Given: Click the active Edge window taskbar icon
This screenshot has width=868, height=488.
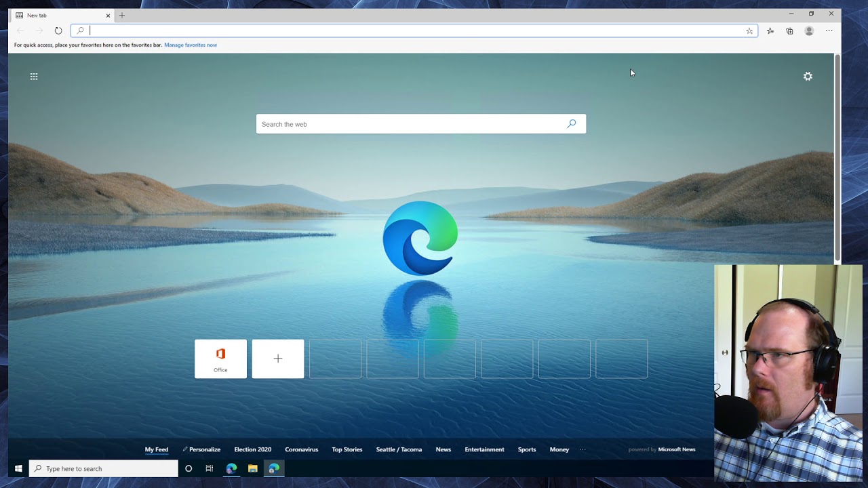Looking at the screenshot, I should [x=274, y=468].
